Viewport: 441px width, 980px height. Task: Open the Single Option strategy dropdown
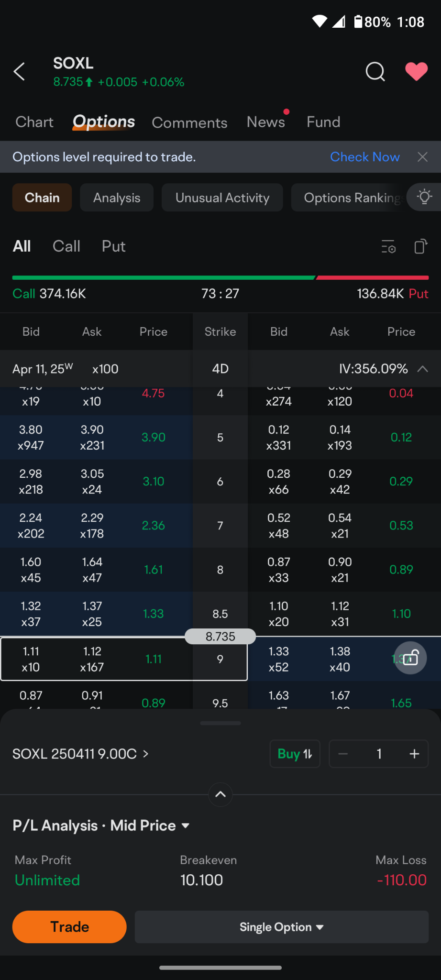pos(282,927)
